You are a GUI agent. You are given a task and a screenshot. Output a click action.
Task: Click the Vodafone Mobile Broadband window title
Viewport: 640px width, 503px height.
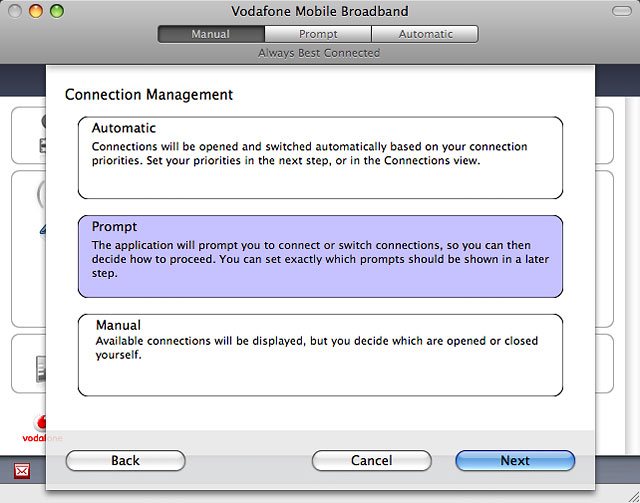tap(318, 12)
